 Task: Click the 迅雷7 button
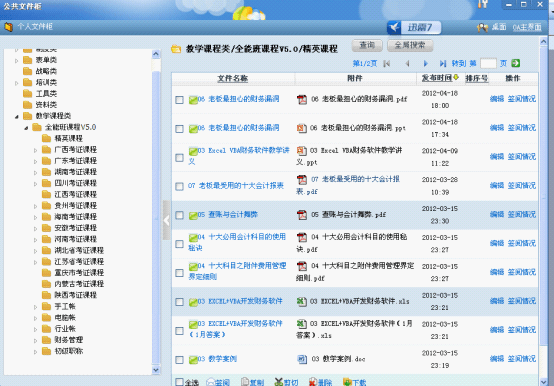[x=414, y=28]
